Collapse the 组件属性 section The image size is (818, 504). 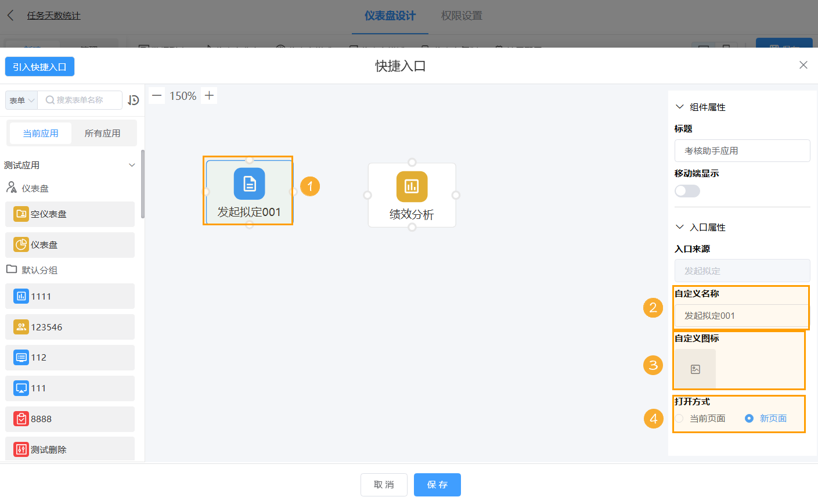tap(680, 107)
